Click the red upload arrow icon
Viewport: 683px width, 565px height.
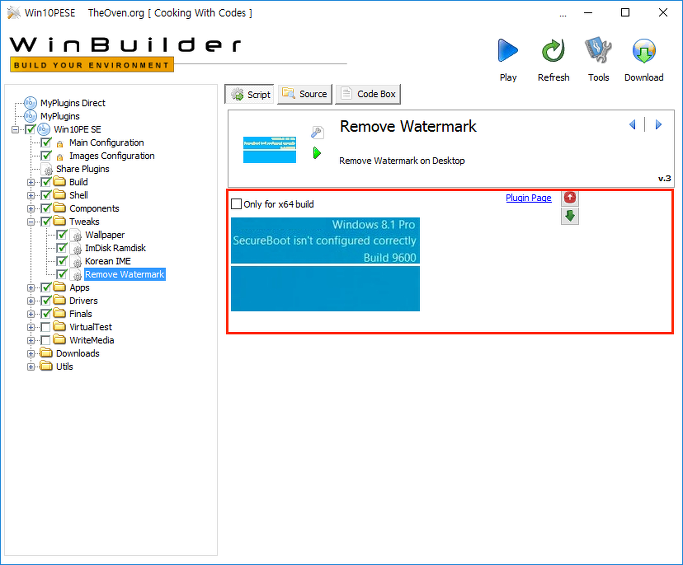coord(570,198)
